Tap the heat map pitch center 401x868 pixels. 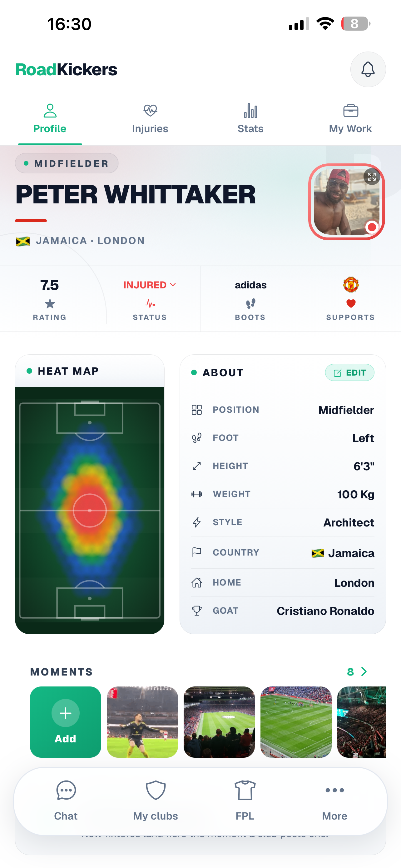coord(90,511)
